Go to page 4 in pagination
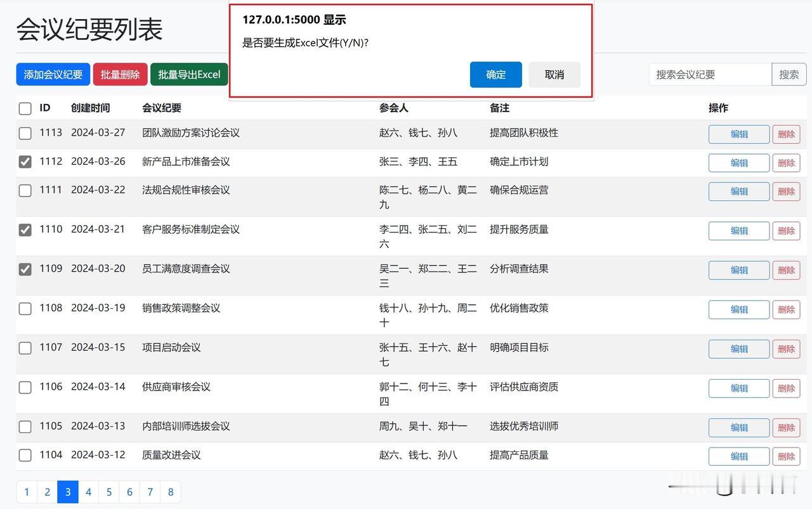The image size is (812, 509). click(x=88, y=492)
